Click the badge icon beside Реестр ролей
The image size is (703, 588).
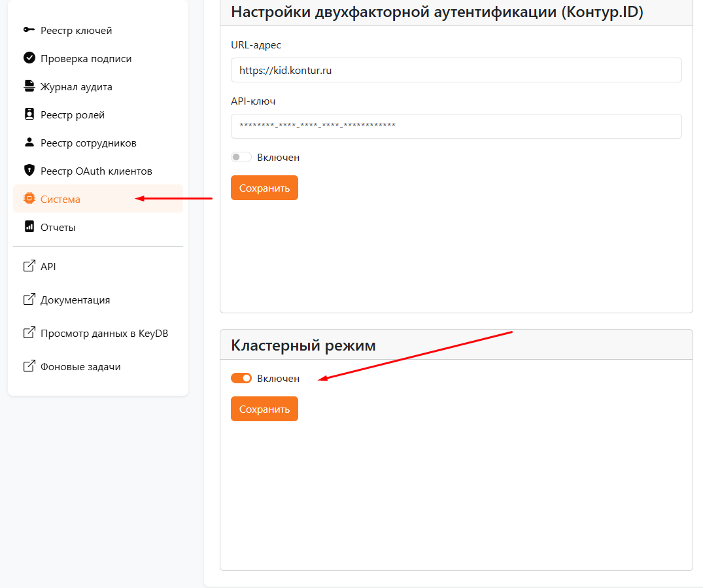pos(29,114)
